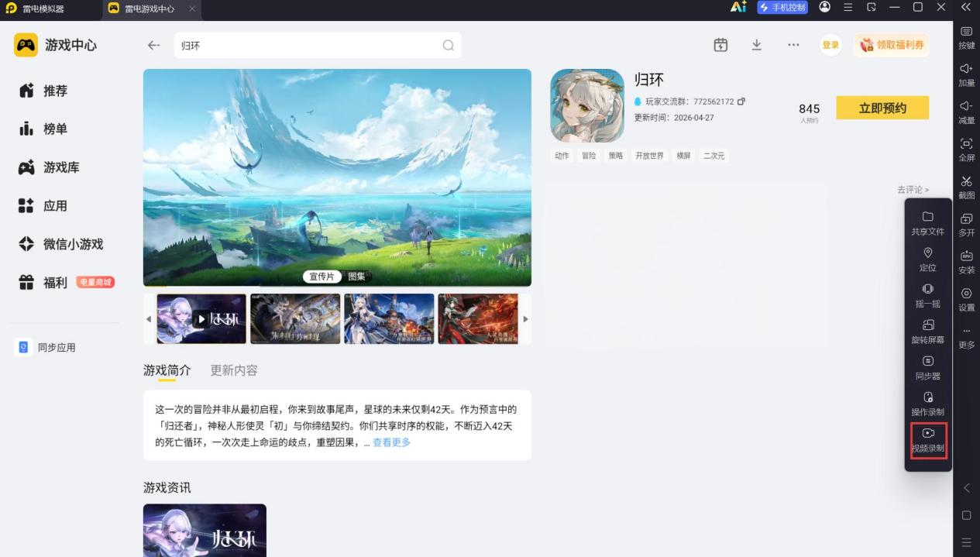Switch to 更新内容 tab
Viewport: 980px width, 557px height.
pyautogui.click(x=234, y=370)
